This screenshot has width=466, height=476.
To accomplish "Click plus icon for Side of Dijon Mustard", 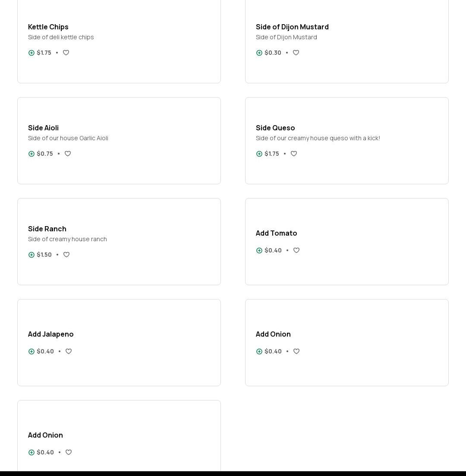I will click(x=259, y=53).
